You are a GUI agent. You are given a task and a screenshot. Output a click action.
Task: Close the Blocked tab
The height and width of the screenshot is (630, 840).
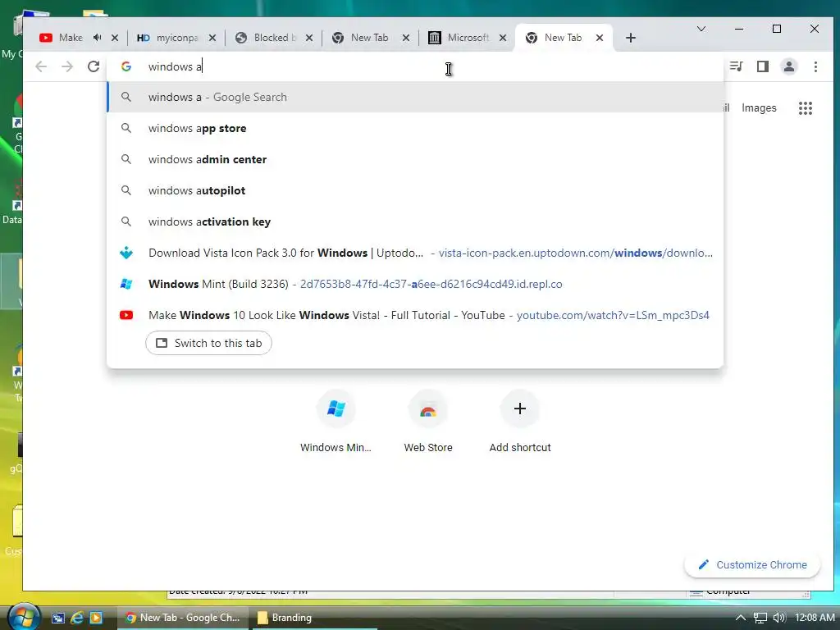click(309, 38)
